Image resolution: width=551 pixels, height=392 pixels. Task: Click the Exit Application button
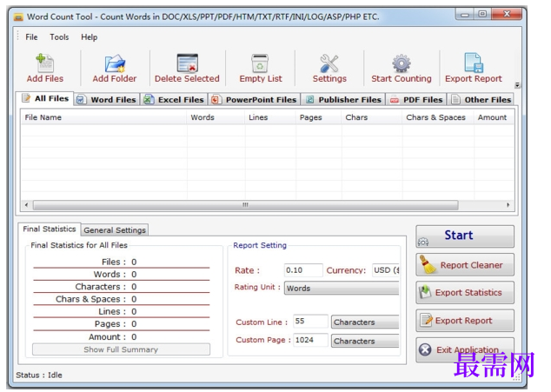click(465, 349)
